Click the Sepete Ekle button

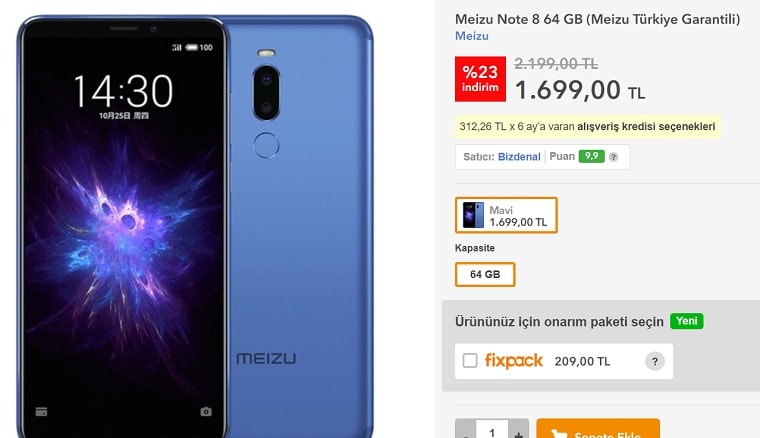click(x=598, y=429)
